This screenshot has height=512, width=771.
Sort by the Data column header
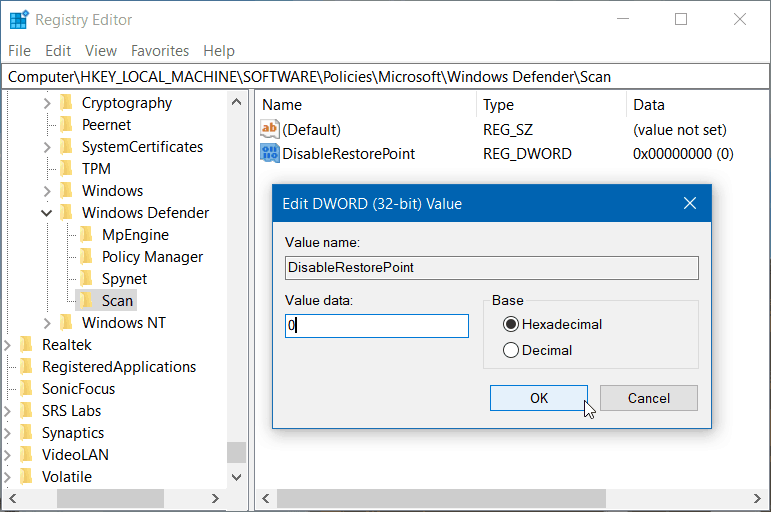697,105
